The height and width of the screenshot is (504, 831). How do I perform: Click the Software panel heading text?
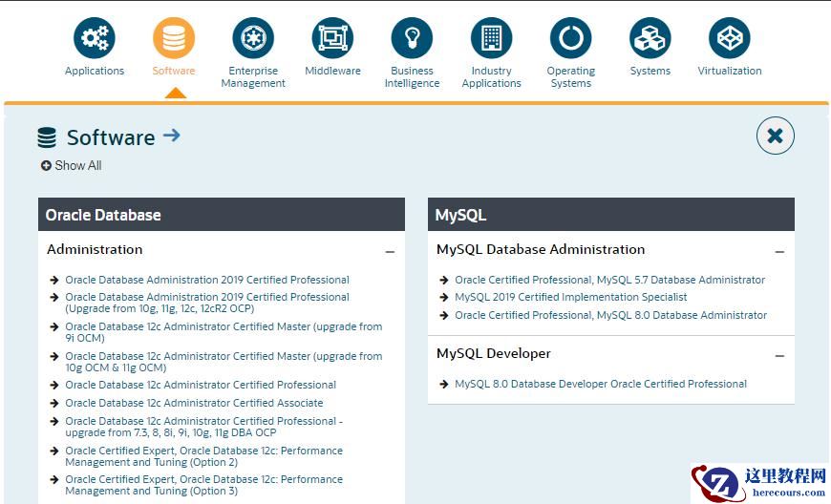coord(111,137)
